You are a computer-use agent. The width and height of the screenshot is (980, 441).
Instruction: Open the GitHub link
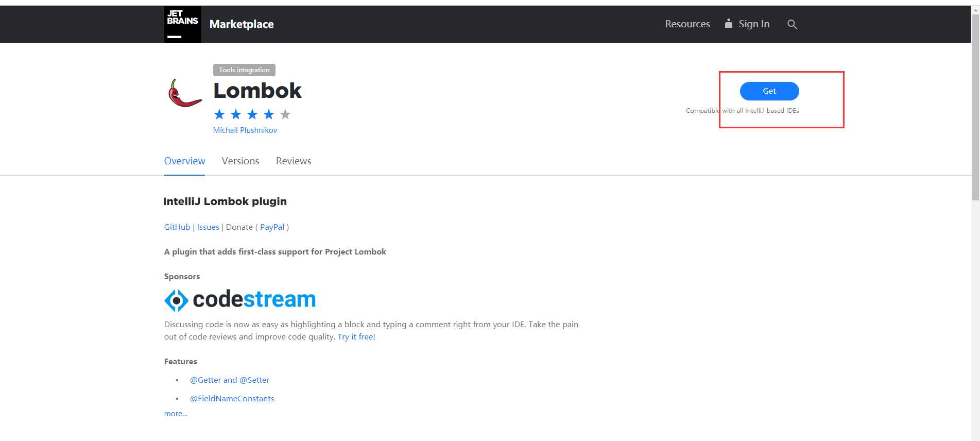point(177,227)
